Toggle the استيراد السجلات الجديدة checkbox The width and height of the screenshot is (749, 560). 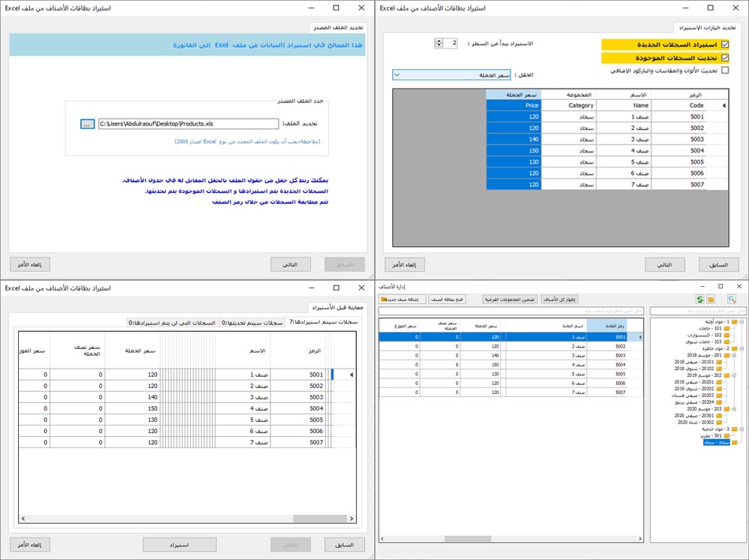(x=725, y=44)
